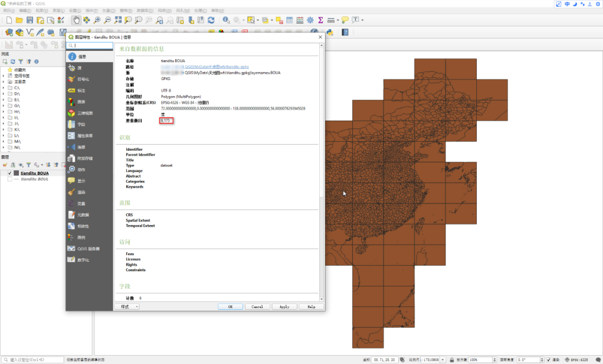Expand the C:\ drive in Browser
Viewport: 603px width, 364px height.
tap(3, 88)
